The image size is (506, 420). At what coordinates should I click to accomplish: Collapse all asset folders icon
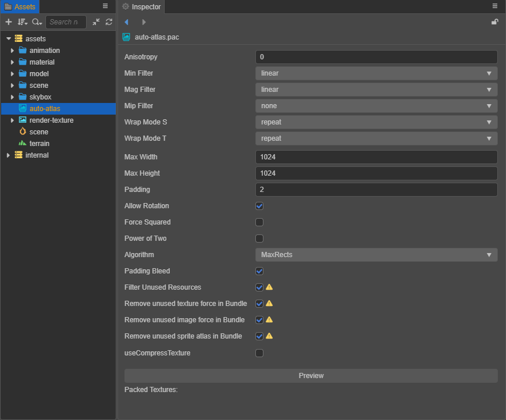96,22
